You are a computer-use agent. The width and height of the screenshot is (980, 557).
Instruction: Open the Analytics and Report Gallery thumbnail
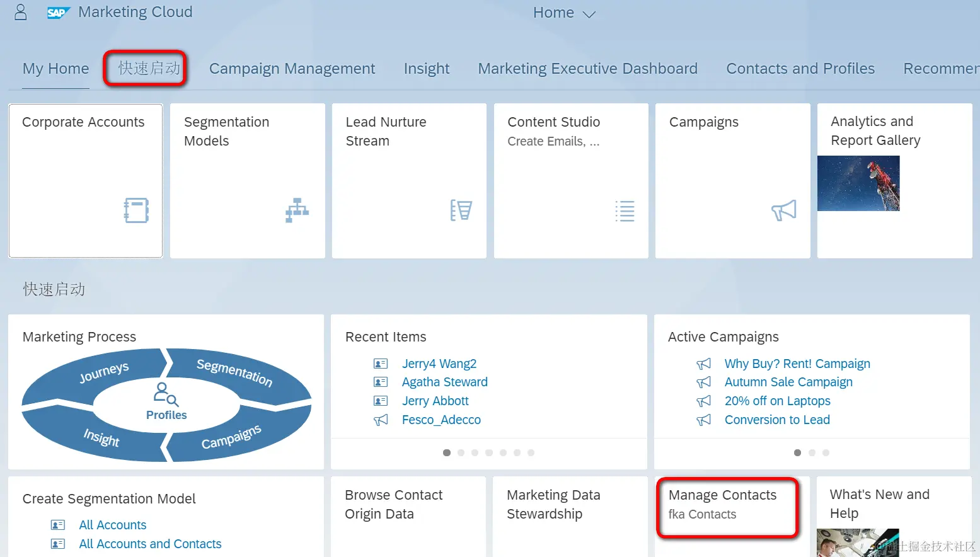coord(858,183)
